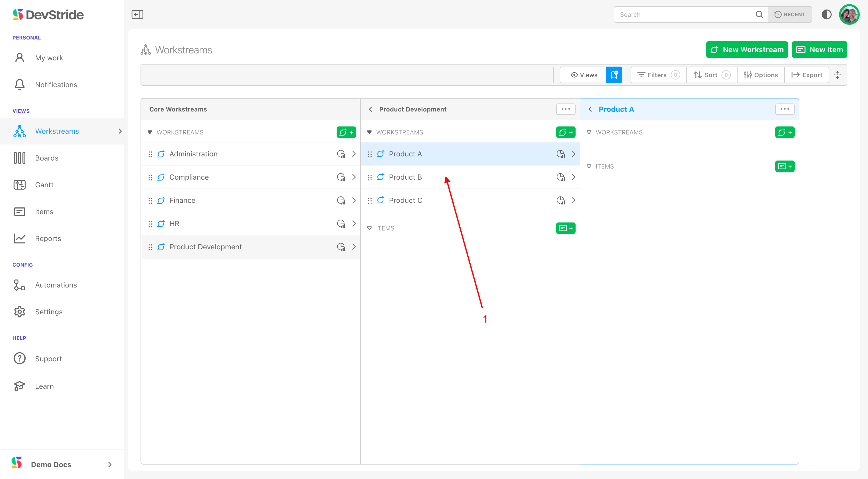Add workstream under Product Development column
868x479 pixels.
click(565, 132)
